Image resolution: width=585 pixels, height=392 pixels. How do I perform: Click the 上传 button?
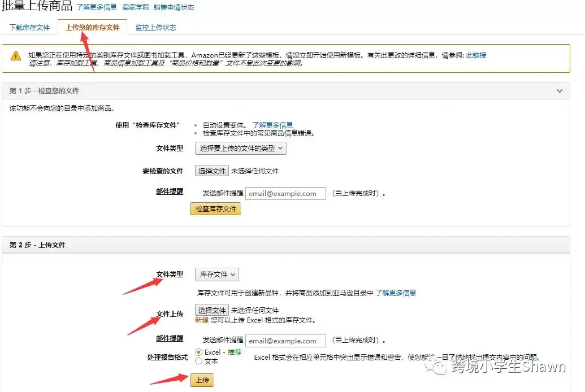click(x=202, y=380)
